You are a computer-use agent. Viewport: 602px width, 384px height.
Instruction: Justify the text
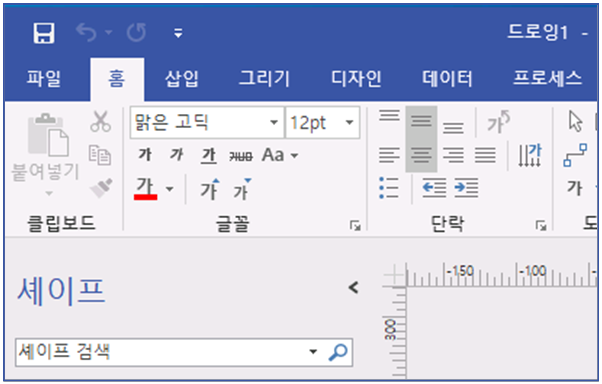pos(485,155)
